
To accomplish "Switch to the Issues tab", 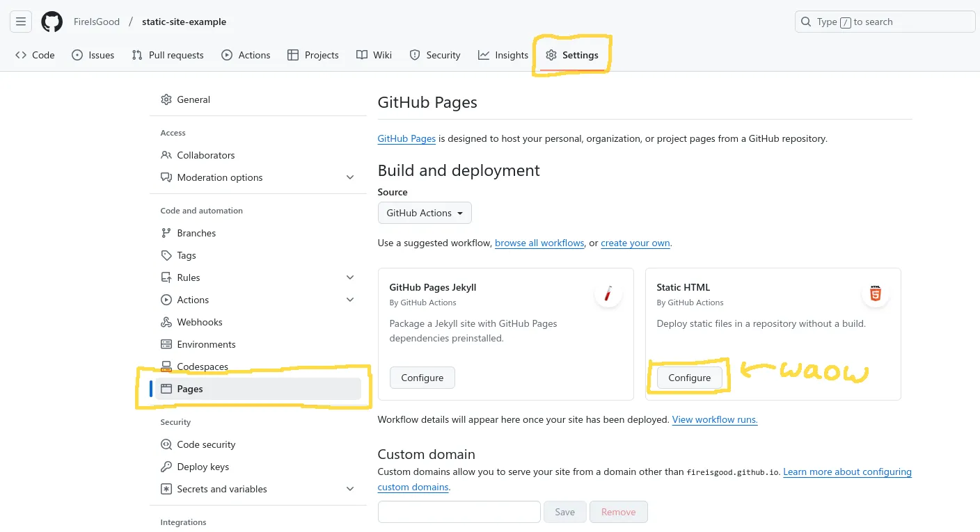I will 93,55.
